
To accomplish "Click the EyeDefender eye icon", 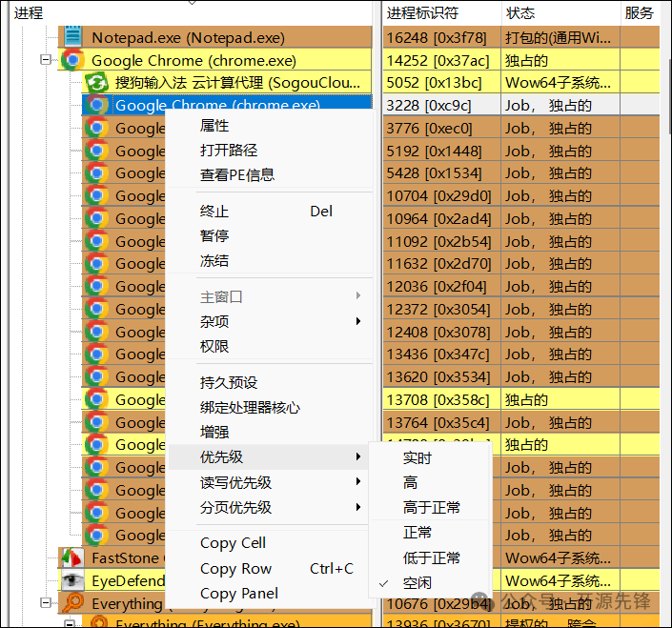I will coord(72,580).
